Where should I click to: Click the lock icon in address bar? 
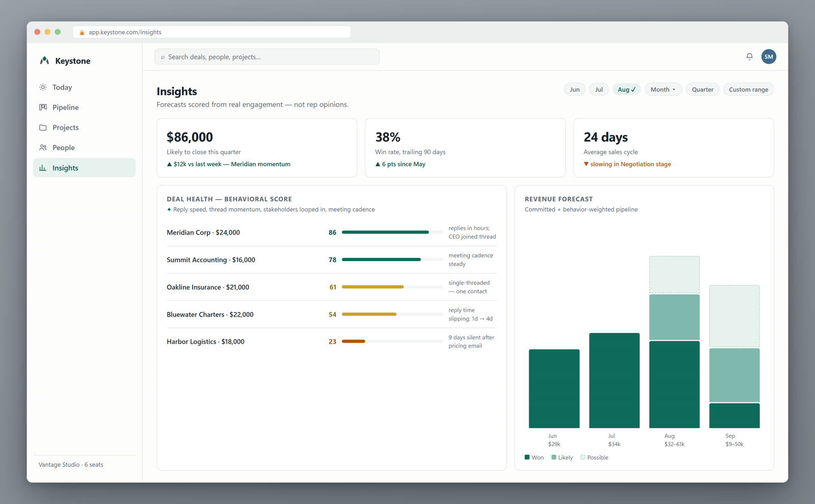click(x=82, y=32)
